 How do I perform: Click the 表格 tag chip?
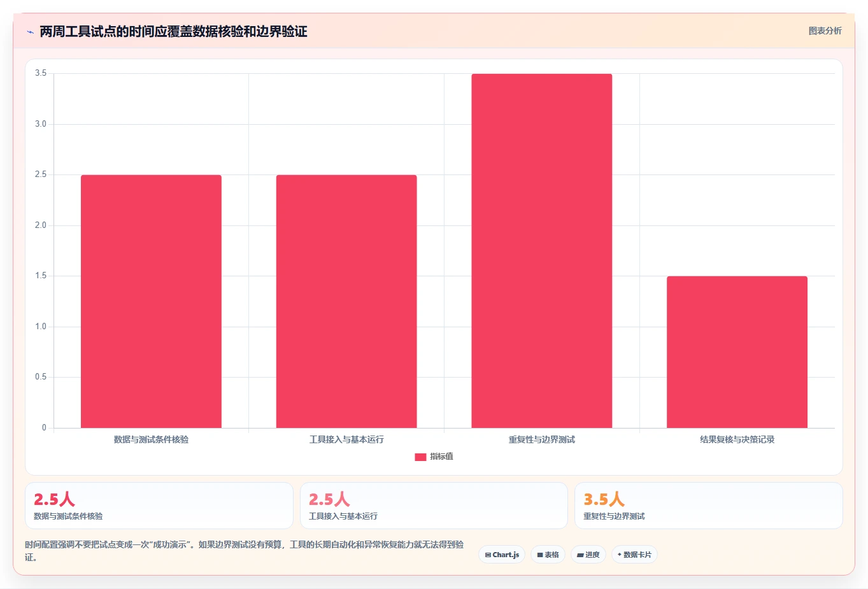(548, 555)
